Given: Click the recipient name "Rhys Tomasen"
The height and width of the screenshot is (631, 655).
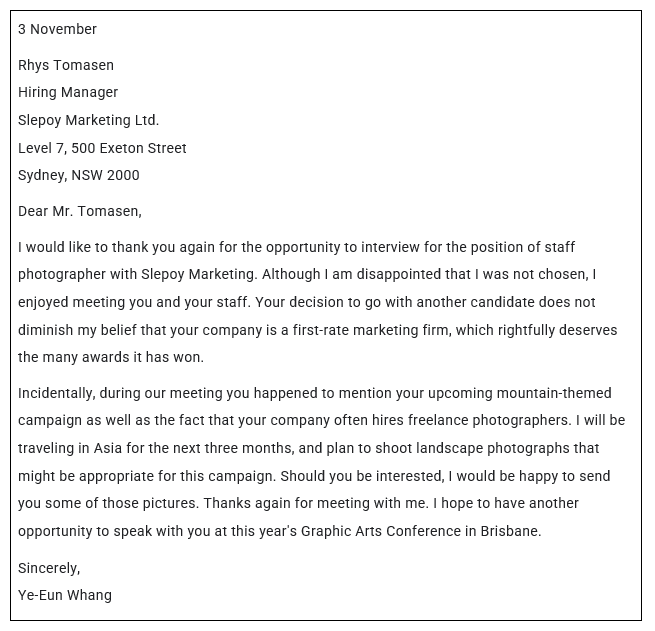Looking at the screenshot, I should coord(66,65).
